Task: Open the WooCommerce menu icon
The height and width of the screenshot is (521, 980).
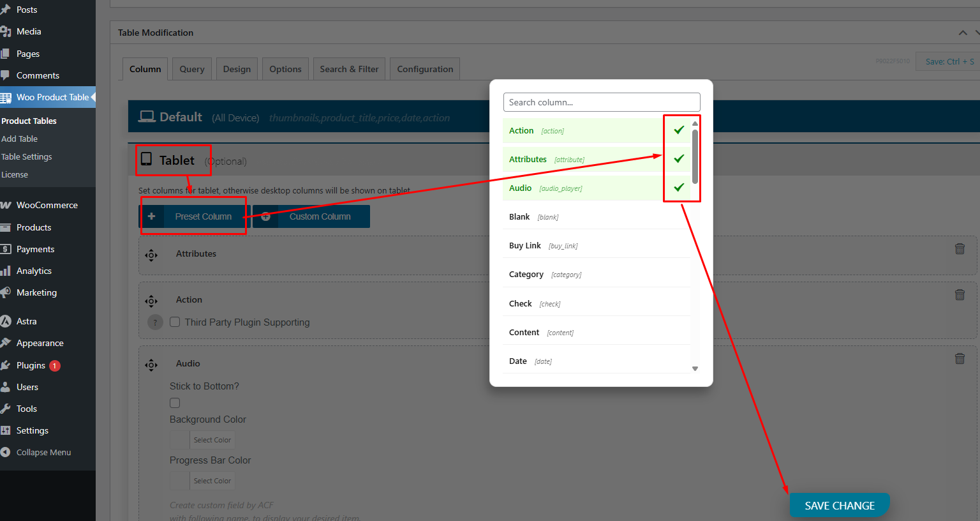Action: tap(6, 205)
